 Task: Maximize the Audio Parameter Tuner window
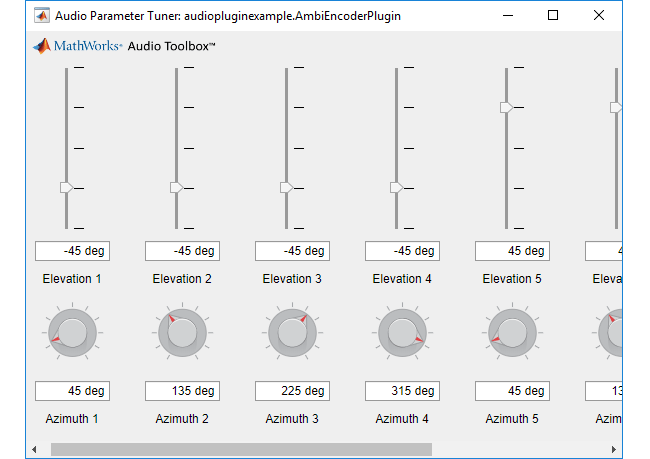(x=553, y=16)
